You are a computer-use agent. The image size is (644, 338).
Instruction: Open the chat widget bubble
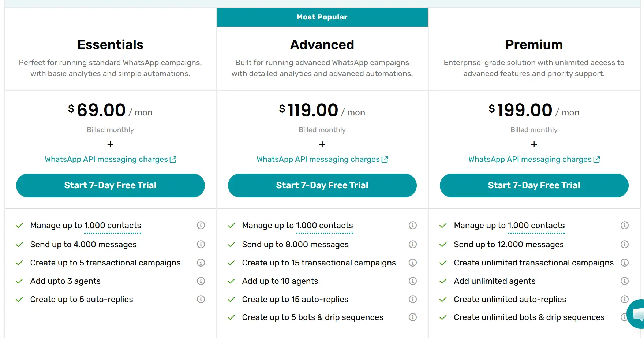(x=637, y=314)
